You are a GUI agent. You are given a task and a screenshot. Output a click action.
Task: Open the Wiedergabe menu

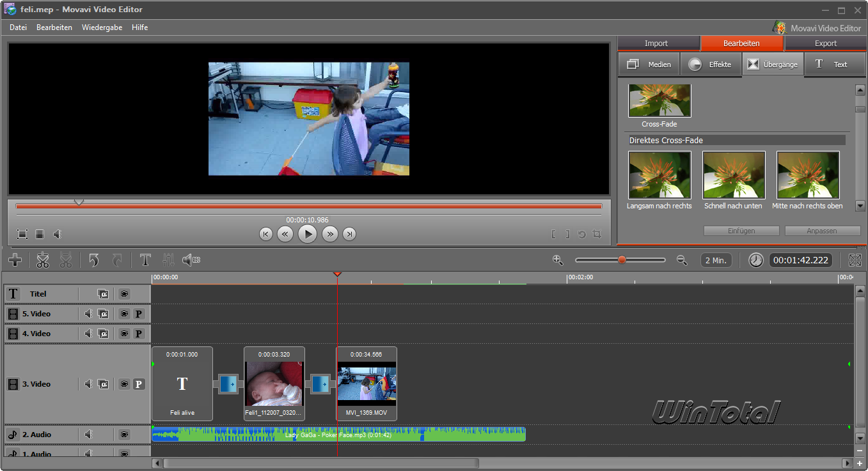point(102,27)
